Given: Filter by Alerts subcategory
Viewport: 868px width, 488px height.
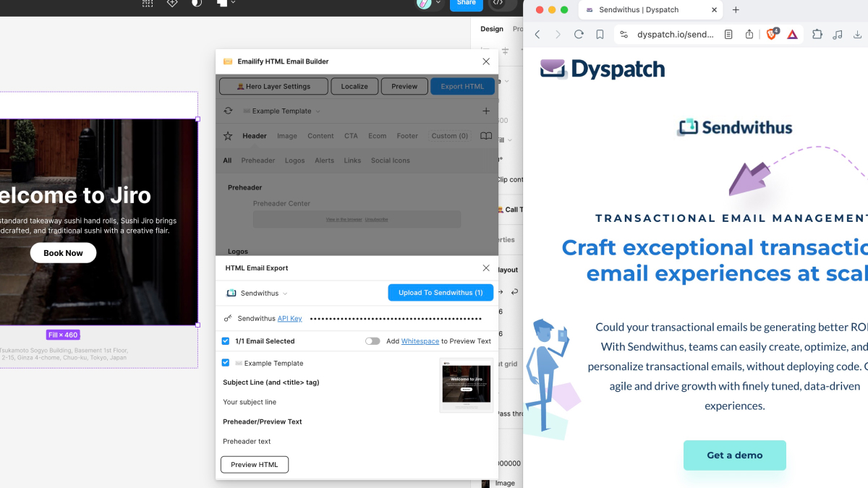Looking at the screenshot, I should pos(325,160).
